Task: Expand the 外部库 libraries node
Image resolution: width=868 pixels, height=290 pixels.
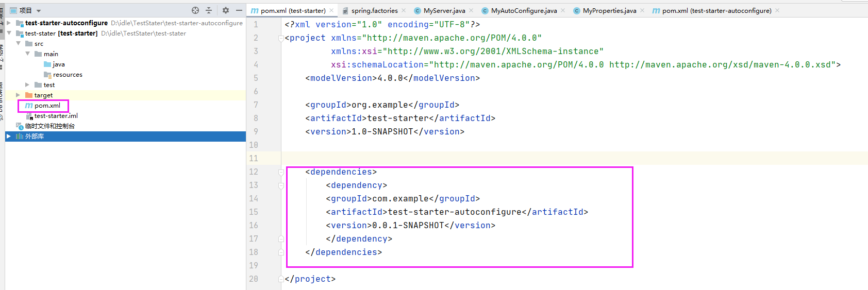Action: [9, 137]
